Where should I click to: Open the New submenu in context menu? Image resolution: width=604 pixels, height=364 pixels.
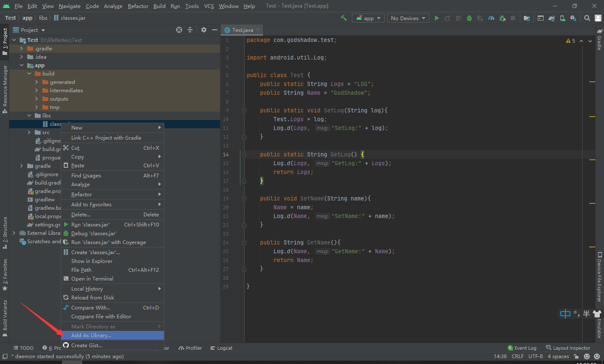point(112,128)
